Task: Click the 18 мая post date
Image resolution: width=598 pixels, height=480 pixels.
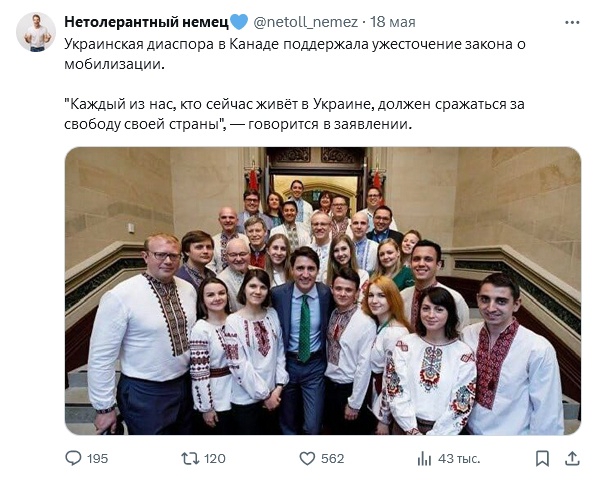Action: point(393,22)
